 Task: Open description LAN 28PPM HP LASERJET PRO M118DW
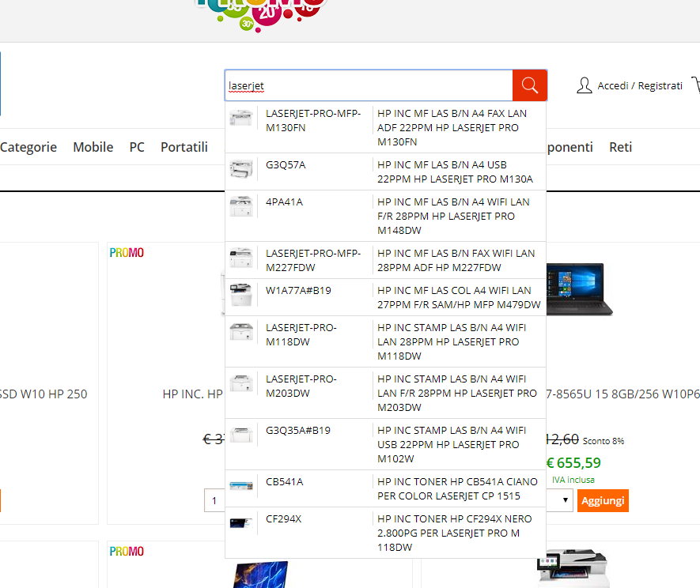[x=452, y=341]
